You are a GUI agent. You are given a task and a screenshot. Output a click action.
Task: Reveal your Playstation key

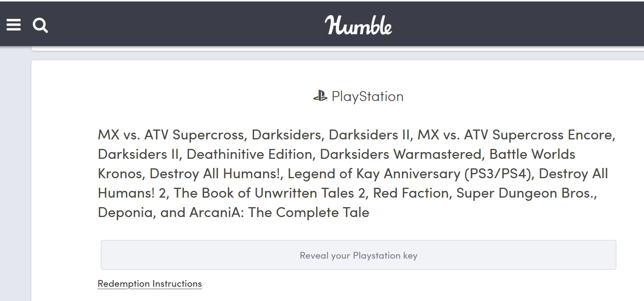358,255
